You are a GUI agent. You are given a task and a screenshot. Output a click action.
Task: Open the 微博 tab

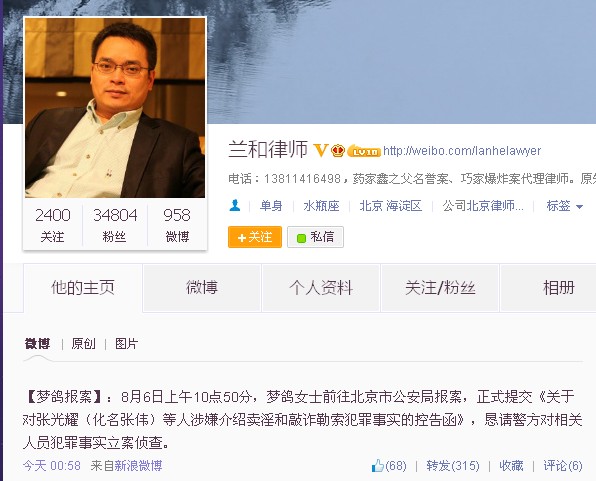202,287
